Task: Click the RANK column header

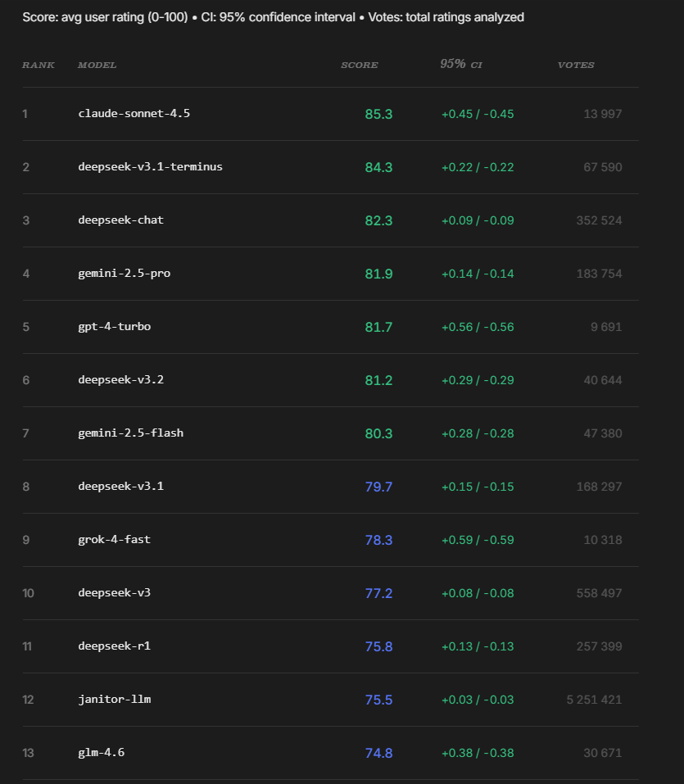Action: [39, 66]
